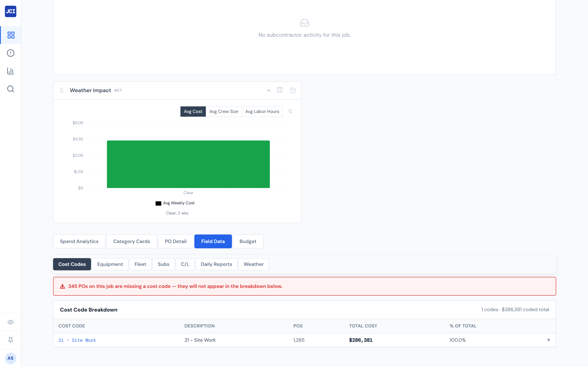Select the search magnifier in the sidebar
The width and height of the screenshot is (588, 367).
10,89
